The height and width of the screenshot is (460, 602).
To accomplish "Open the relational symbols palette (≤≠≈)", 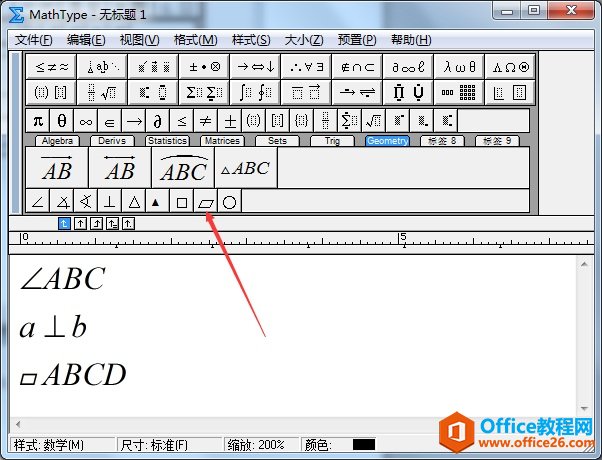I will tap(51, 67).
